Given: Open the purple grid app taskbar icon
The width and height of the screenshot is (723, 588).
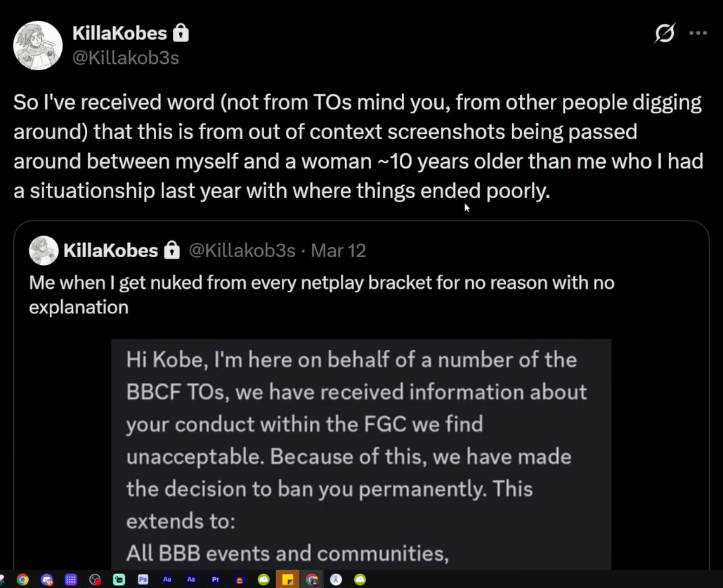Looking at the screenshot, I should 70,580.
